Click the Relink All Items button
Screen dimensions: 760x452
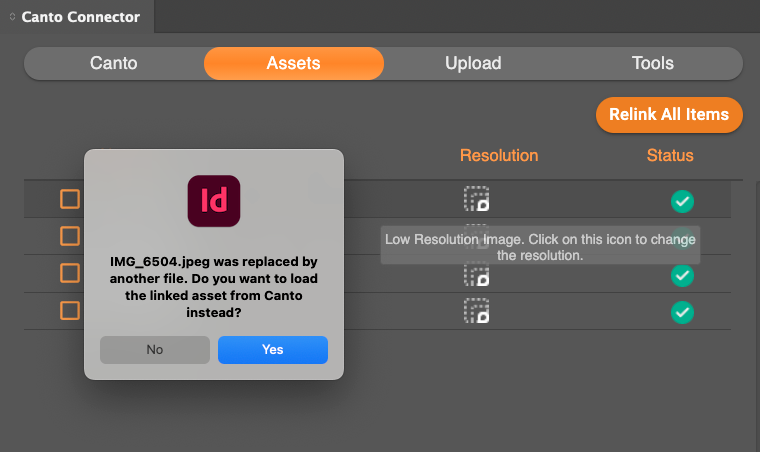point(669,115)
